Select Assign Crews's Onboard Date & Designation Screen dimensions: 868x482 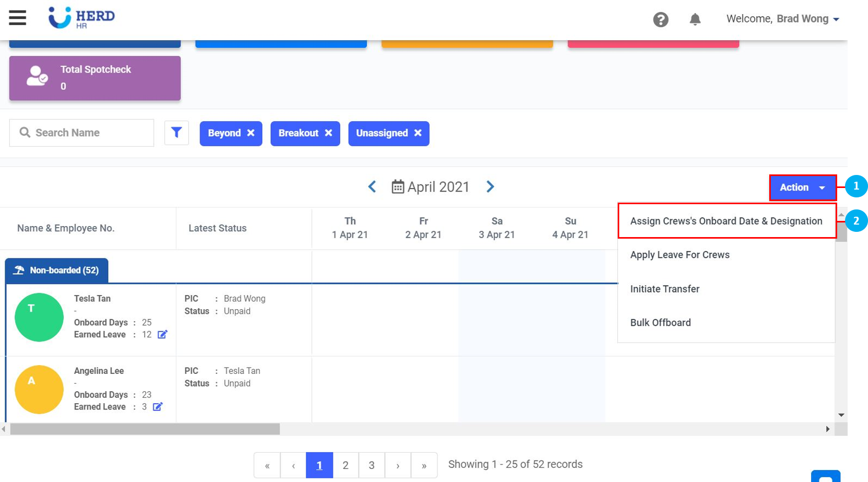pos(726,221)
